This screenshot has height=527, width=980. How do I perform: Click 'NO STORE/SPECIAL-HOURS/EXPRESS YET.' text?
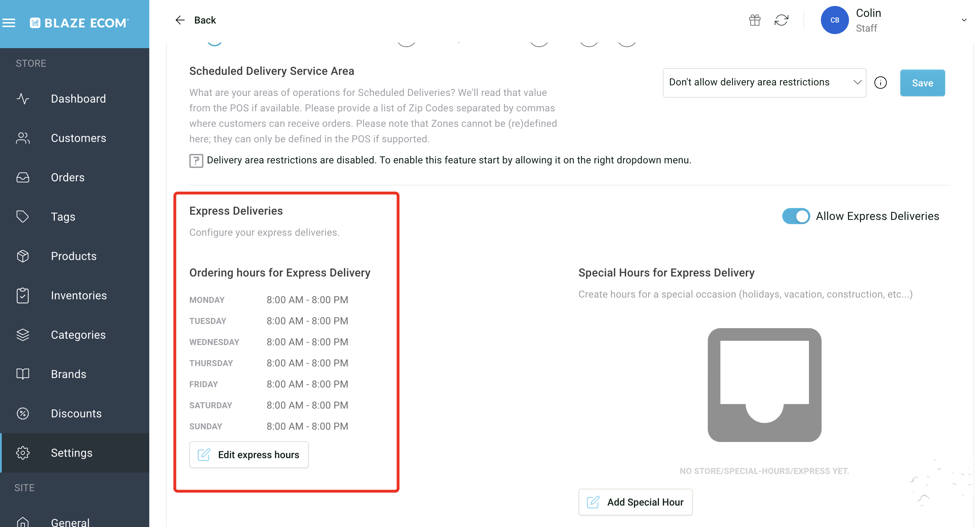coord(764,471)
